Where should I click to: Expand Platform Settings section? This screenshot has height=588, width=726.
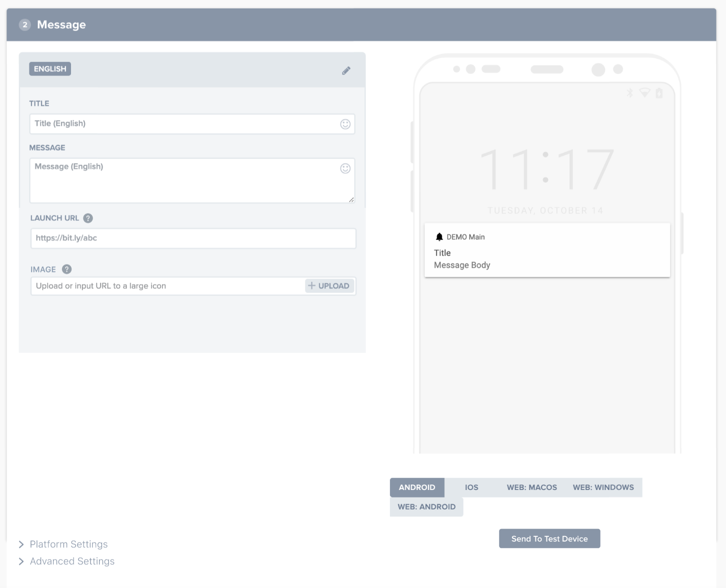63,544
